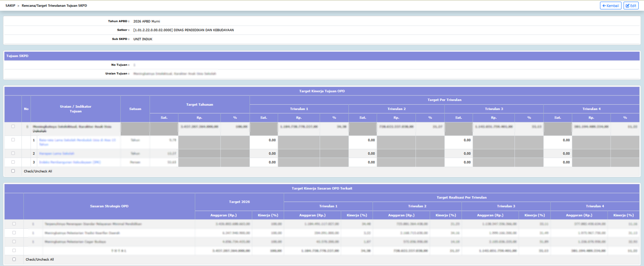
Task: Tick the third Sasaran Strategis row checkbox
Action: 14,241
